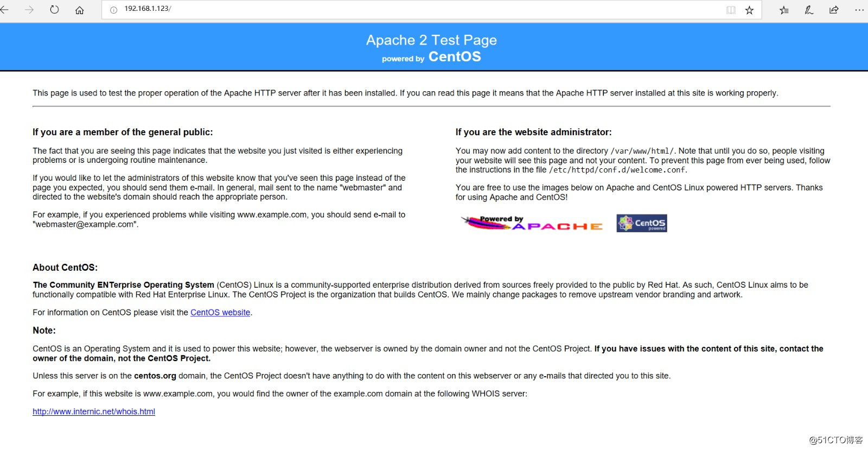Click the CentOS powered badge image
Image resolution: width=868 pixels, height=450 pixels.
(x=642, y=223)
